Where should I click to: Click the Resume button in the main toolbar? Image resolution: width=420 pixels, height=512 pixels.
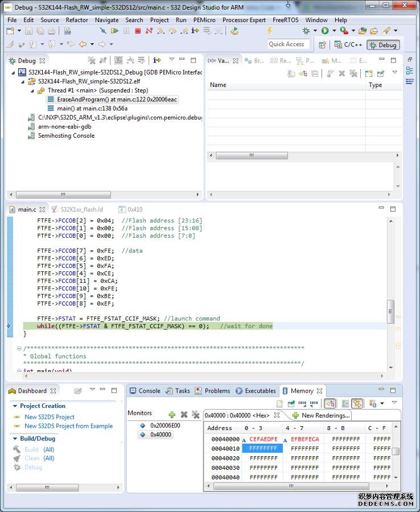pyautogui.click(x=114, y=31)
